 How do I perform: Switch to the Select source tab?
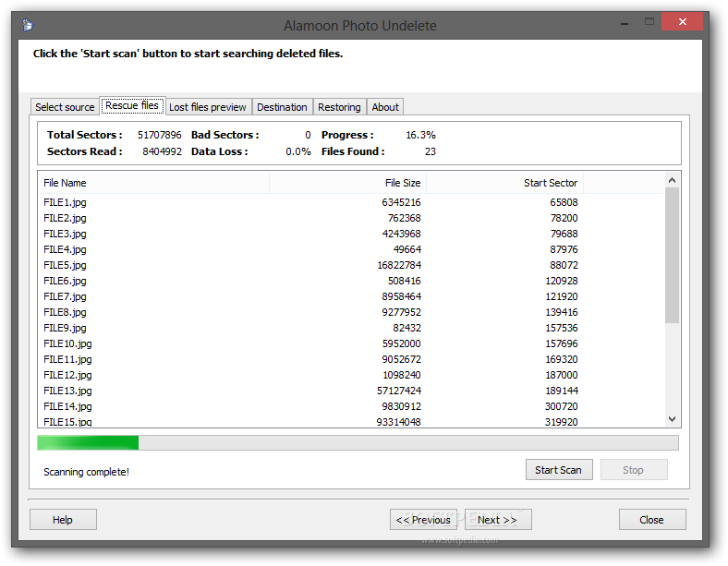point(65,107)
